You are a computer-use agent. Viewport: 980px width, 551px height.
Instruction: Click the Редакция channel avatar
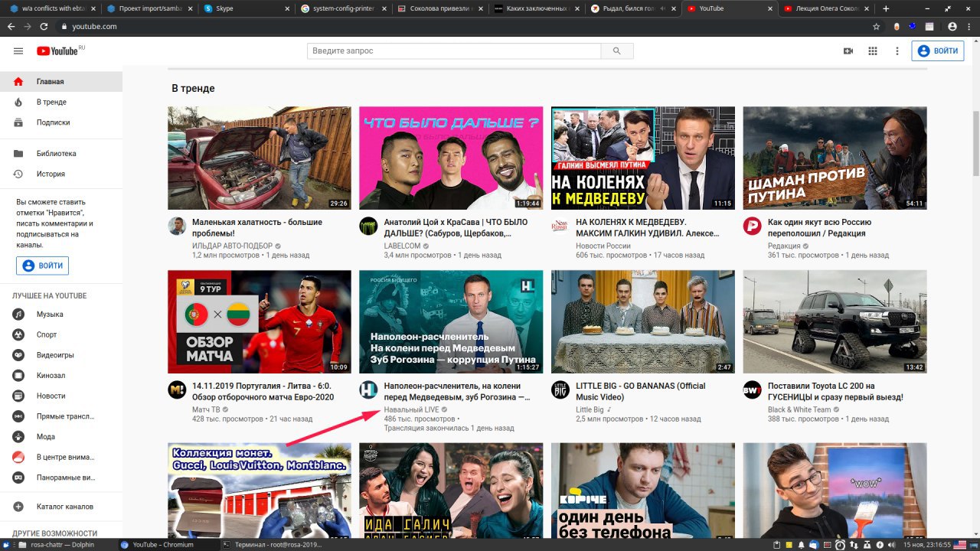752,226
